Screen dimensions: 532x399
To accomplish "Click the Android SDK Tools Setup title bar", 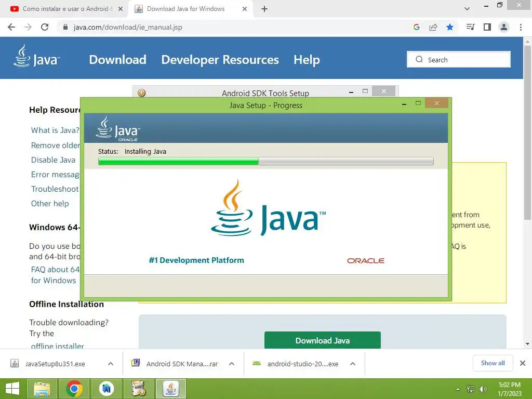I will pos(265,92).
